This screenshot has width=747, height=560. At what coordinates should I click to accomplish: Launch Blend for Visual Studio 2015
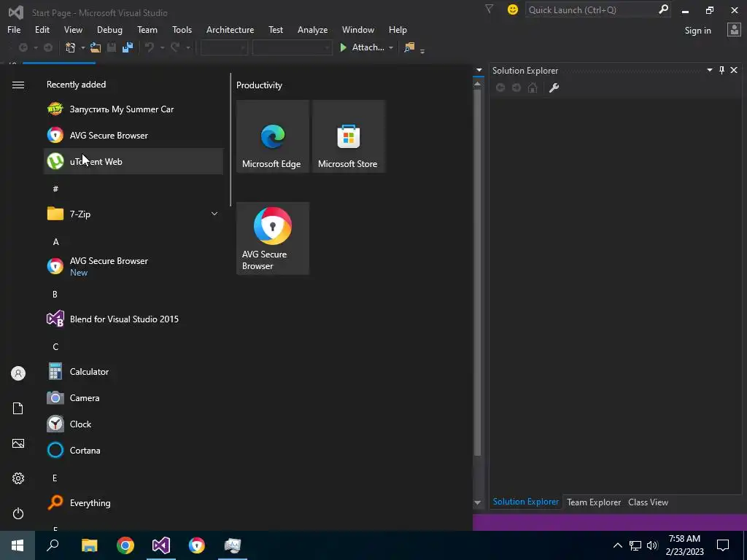[x=133, y=319]
